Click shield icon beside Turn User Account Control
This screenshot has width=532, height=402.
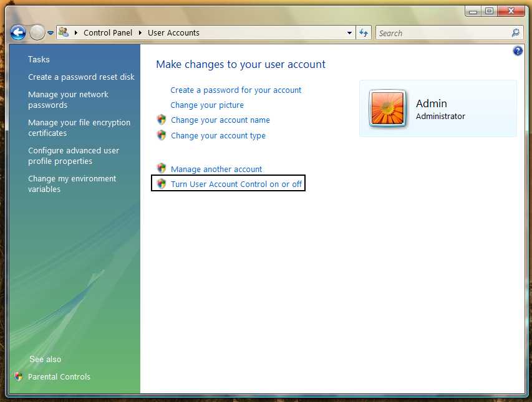point(162,184)
